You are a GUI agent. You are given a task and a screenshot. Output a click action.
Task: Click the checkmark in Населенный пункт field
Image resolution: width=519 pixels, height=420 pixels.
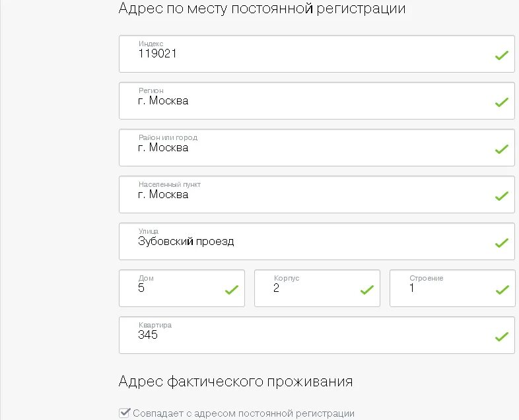(x=501, y=196)
